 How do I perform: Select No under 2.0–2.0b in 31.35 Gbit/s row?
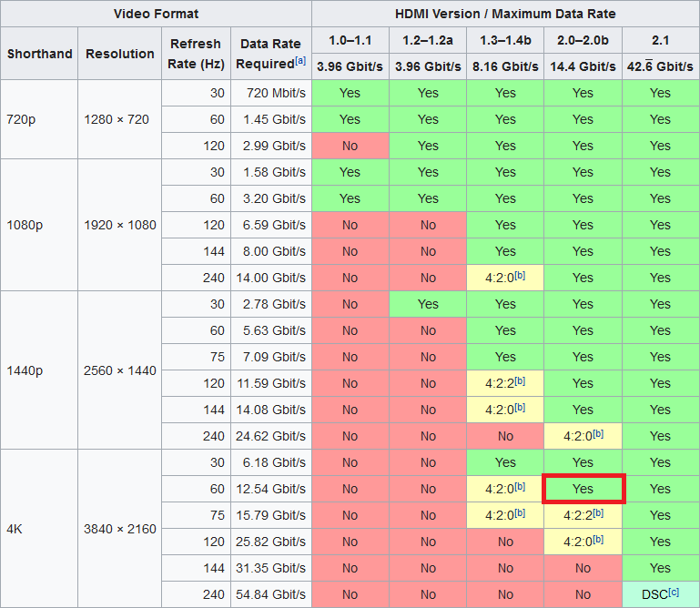pyautogui.click(x=583, y=568)
